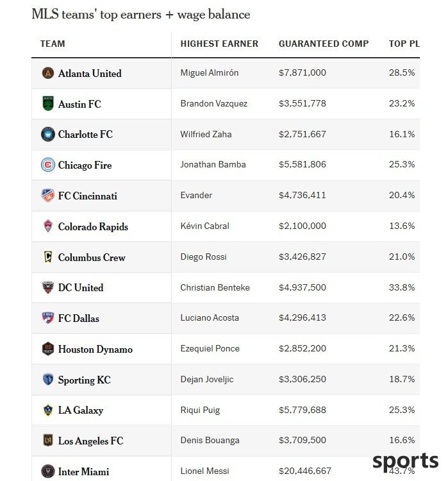Screen dimensions: 448x481
Task: Click the Austin FC green crest icon
Action: (x=48, y=103)
